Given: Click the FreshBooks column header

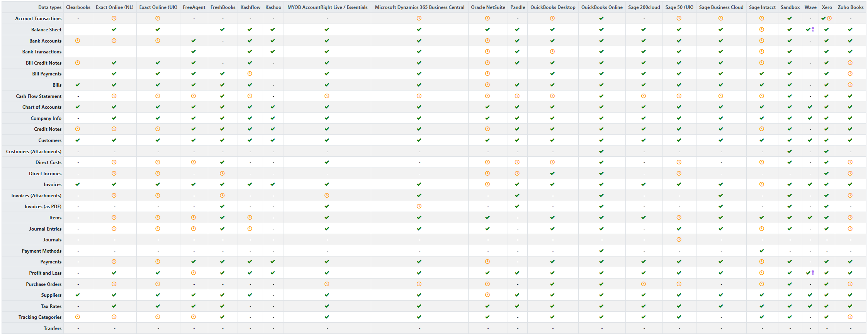Looking at the screenshot, I should [x=223, y=7].
